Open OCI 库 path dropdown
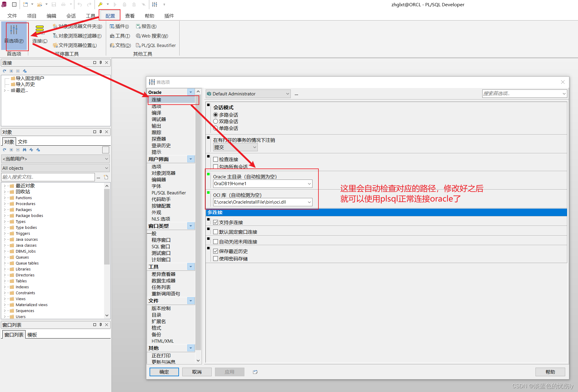The width and height of the screenshot is (578, 392). (309, 202)
